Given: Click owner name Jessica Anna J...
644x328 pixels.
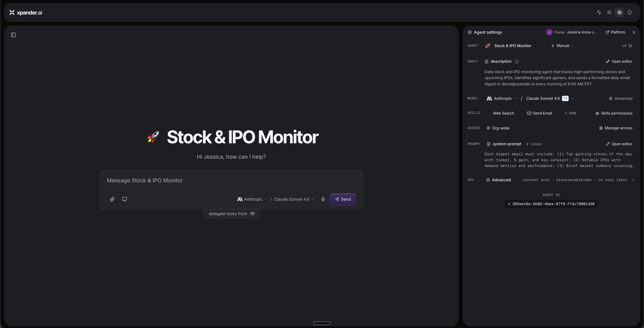Looking at the screenshot, I should [582, 32].
